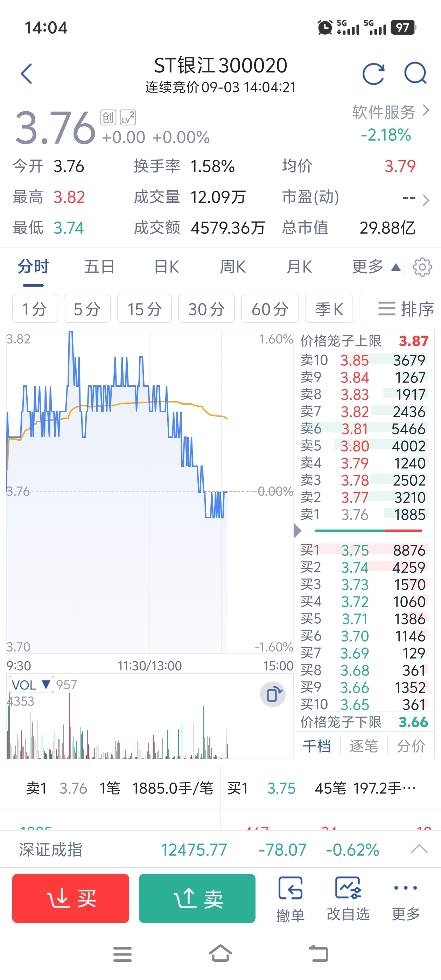The height and width of the screenshot is (980, 441).
Task: Expand the 更多 chart period menu
Action: pyautogui.click(x=376, y=267)
